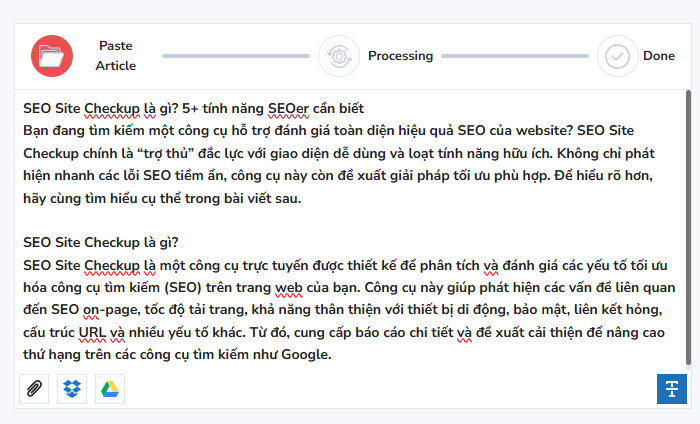Screen dimensions: 700x424
Task: Click text "hóa công cụ tìm kiếm (SEO)"
Action: pyautogui.click(x=112, y=287)
